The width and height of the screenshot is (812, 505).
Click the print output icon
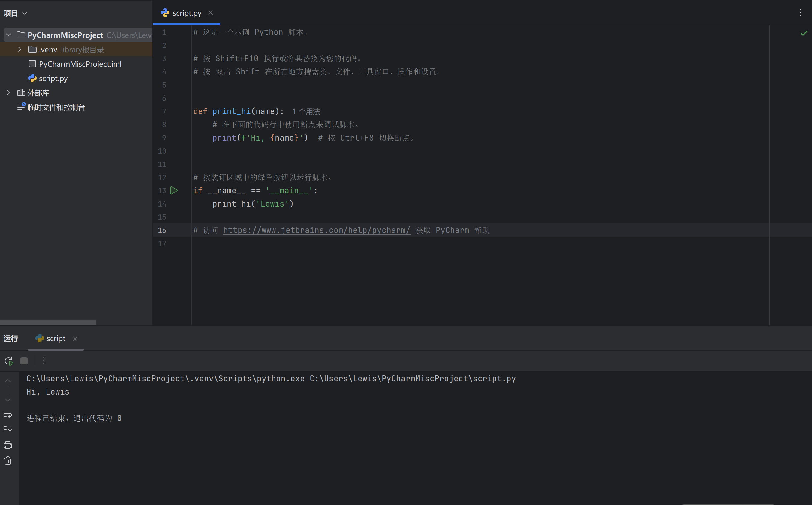[8, 445]
